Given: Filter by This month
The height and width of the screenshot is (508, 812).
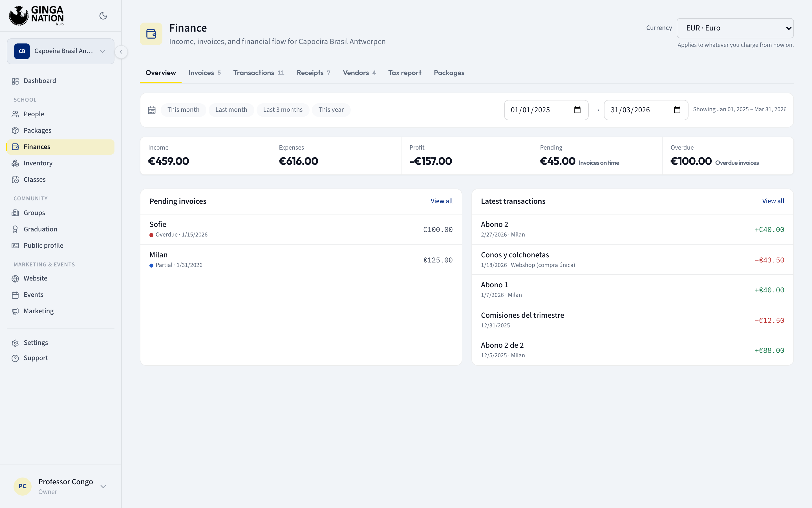Looking at the screenshot, I should tap(183, 110).
